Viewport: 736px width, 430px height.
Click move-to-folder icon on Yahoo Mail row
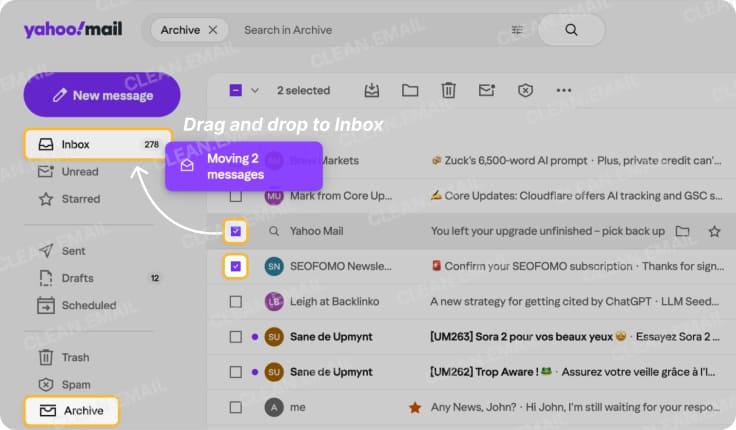(x=682, y=231)
